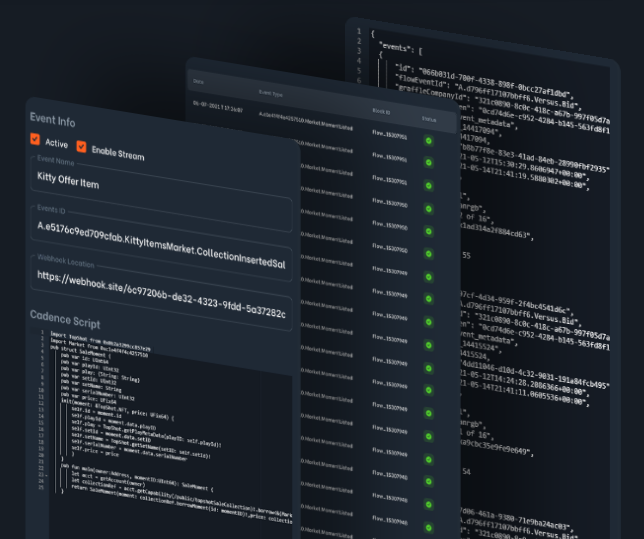Focus the Events ID input field
644x539 pixels.
[x=160, y=229]
